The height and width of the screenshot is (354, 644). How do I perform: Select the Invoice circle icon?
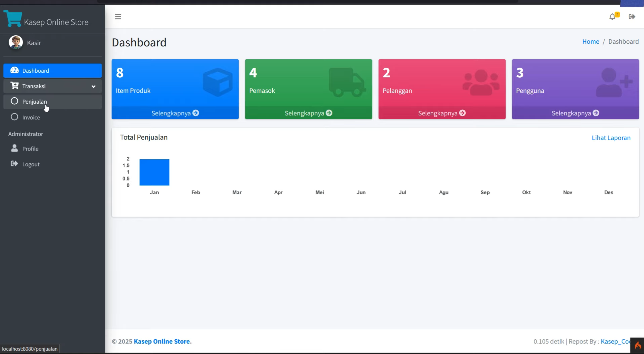pos(14,117)
